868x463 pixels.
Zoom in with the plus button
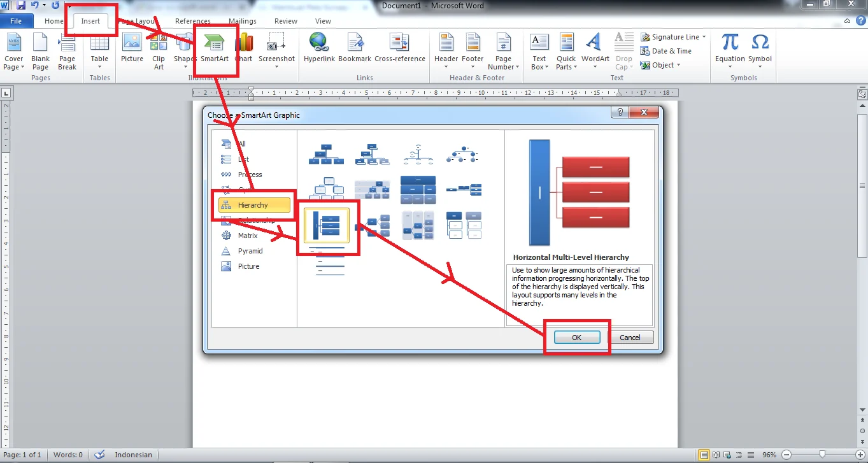coord(860,455)
